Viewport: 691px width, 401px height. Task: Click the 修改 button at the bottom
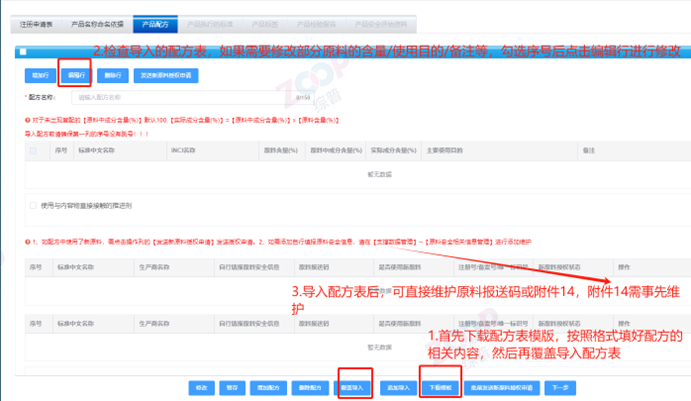[x=203, y=385]
